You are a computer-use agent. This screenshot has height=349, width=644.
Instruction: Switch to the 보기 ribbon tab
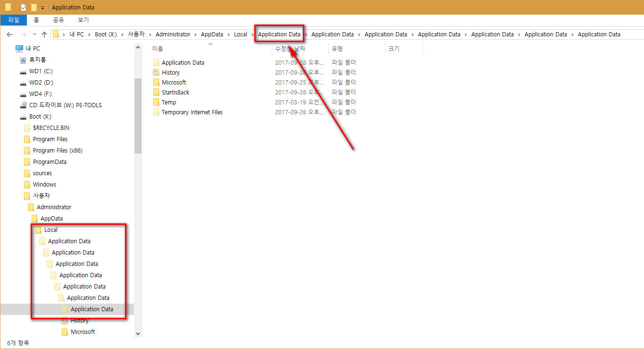point(83,20)
